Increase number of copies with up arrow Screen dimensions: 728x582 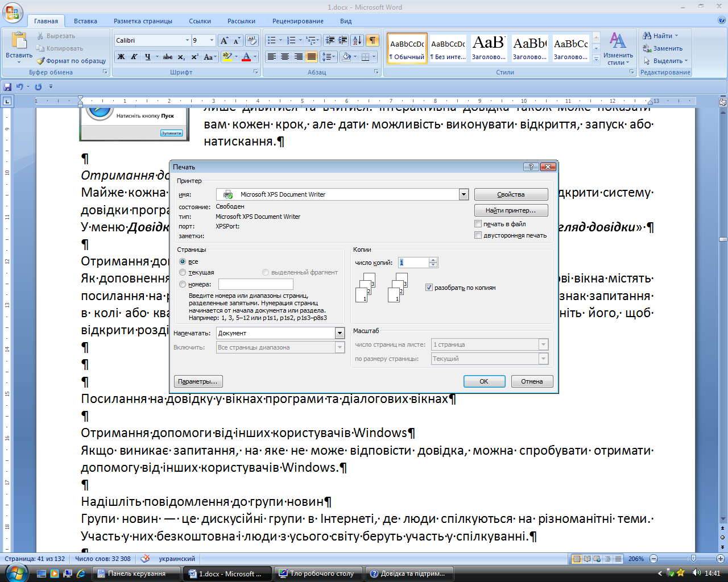[433, 260]
